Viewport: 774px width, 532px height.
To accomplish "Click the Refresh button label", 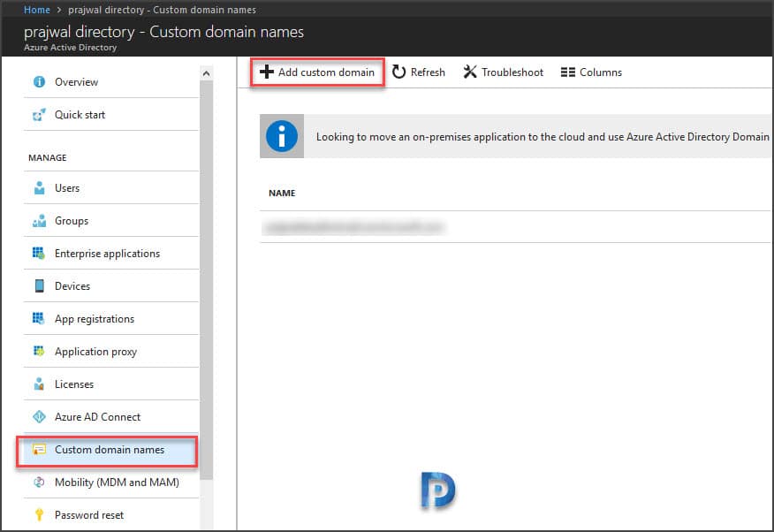I will 428,72.
